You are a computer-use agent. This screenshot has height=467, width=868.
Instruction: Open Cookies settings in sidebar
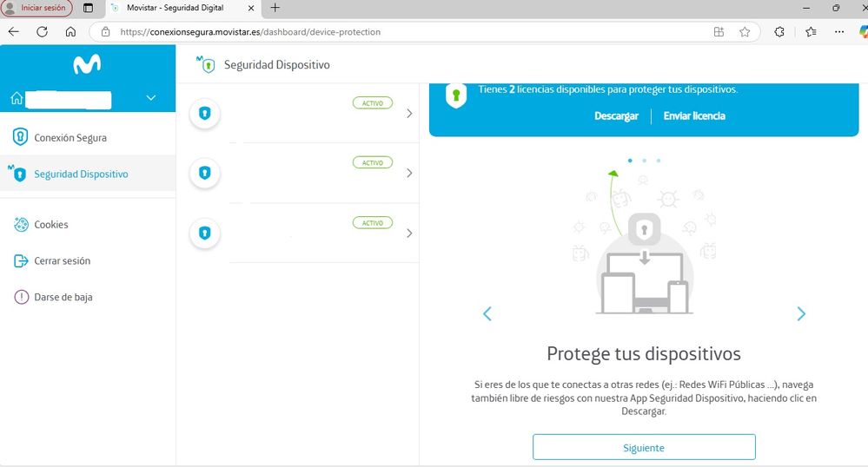click(50, 224)
